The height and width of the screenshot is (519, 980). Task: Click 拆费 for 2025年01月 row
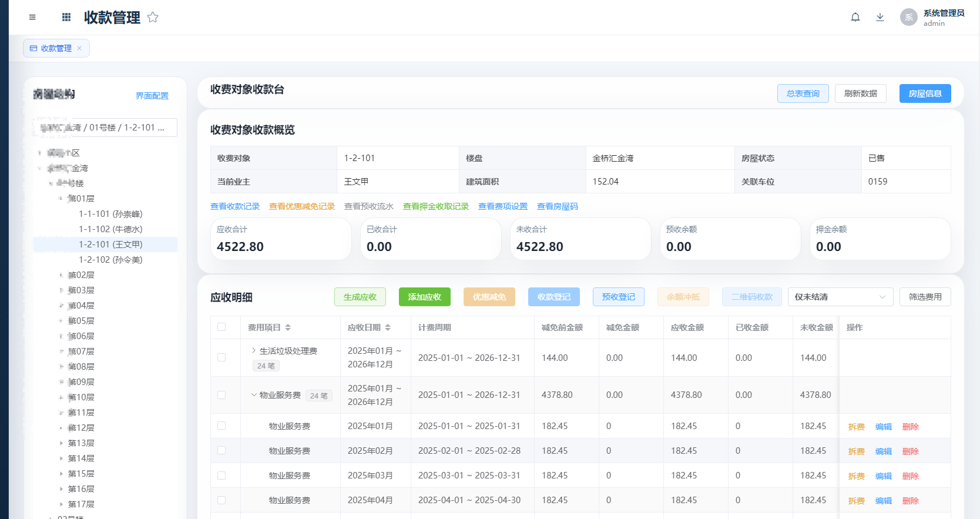[x=857, y=427]
